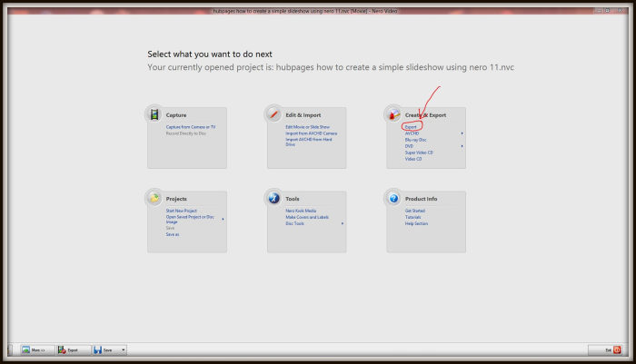Open Edit Movie or Slide Show
636x364 pixels.
coord(307,127)
